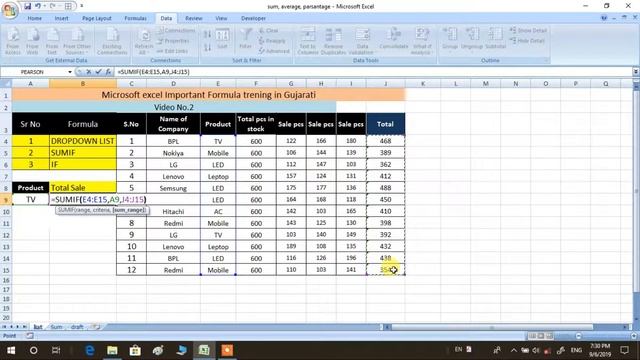Open the Page Layout tab
This screenshot has height=360, width=640.
click(x=97, y=18)
